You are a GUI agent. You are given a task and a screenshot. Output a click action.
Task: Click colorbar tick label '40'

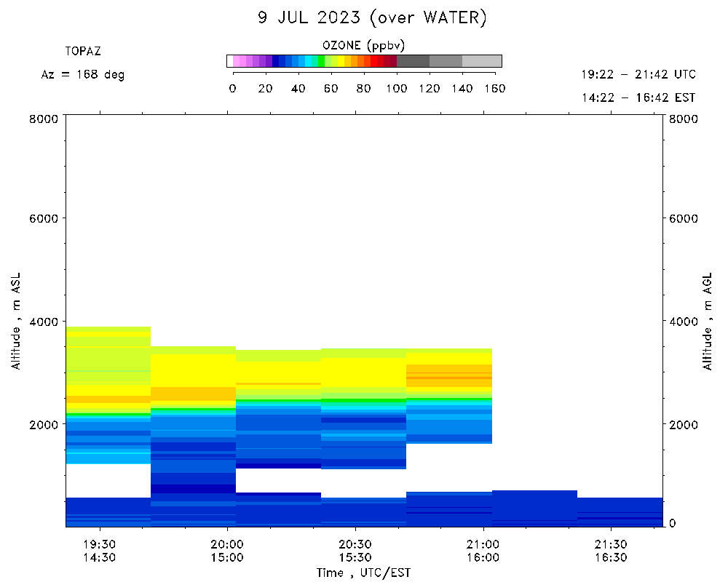click(298, 89)
